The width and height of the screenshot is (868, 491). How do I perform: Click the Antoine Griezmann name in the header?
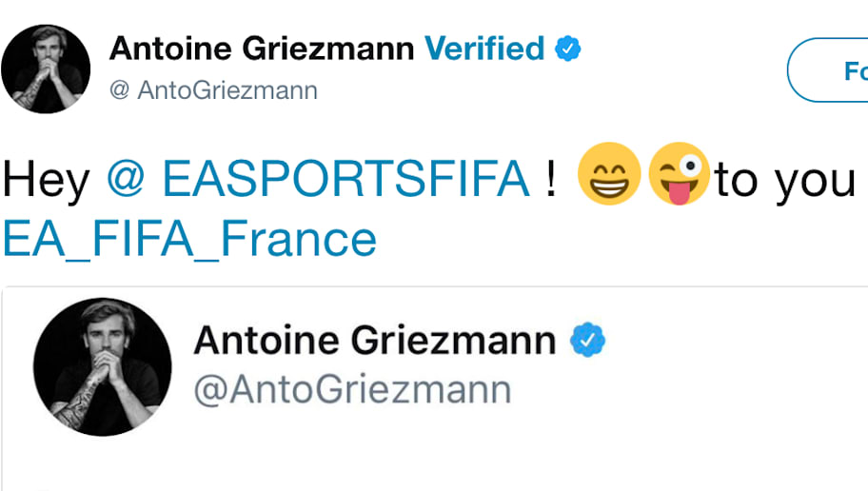tap(262, 49)
